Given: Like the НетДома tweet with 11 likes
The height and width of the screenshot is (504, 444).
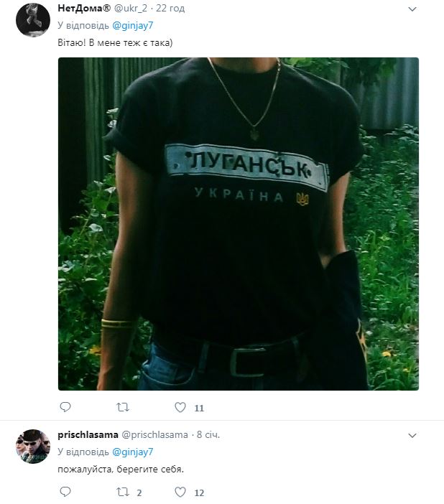Looking at the screenshot, I should click(x=180, y=407).
